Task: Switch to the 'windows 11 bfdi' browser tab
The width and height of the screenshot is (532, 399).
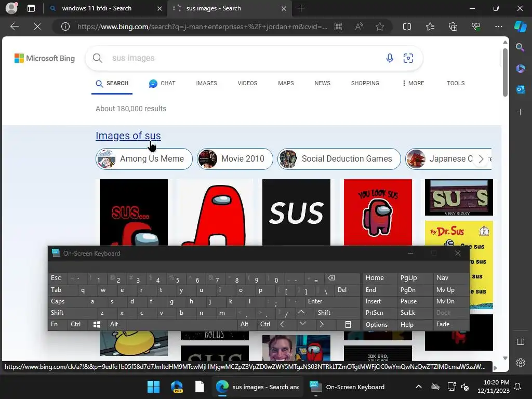Action: (105, 8)
